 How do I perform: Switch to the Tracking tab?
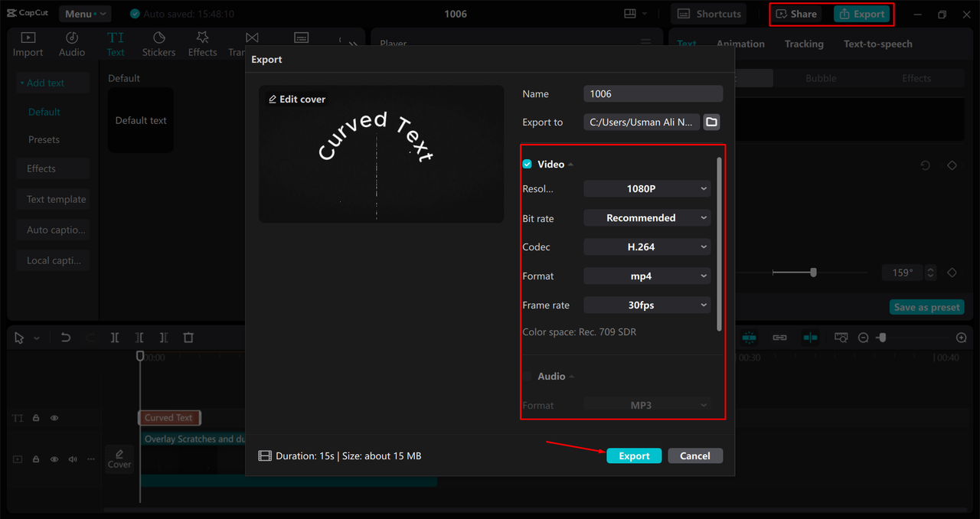[804, 44]
